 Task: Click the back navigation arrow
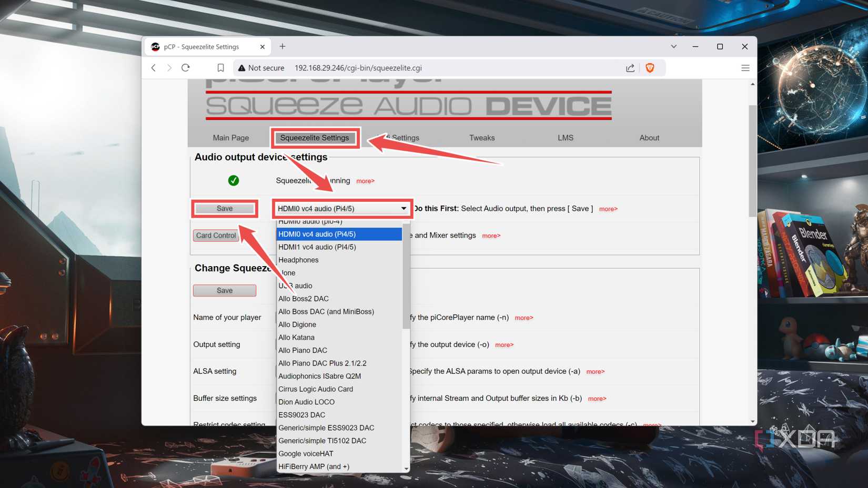(153, 67)
